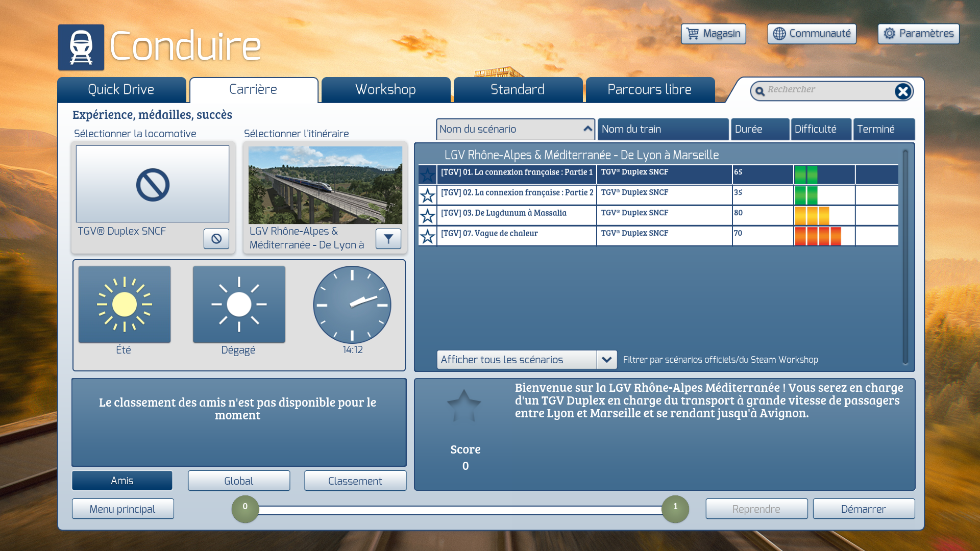The width and height of the screenshot is (980, 551).
Task: Click the level 0 progress marker
Action: [245, 509]
